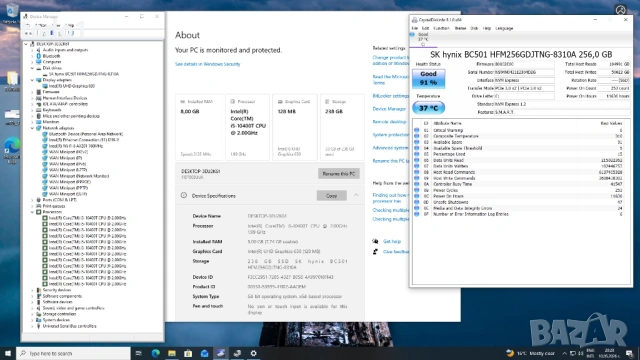Viewport: 640px width, 360px height.
Task: Click the Bluetooth category icon in Device Manager
Action: pos(38,56)
